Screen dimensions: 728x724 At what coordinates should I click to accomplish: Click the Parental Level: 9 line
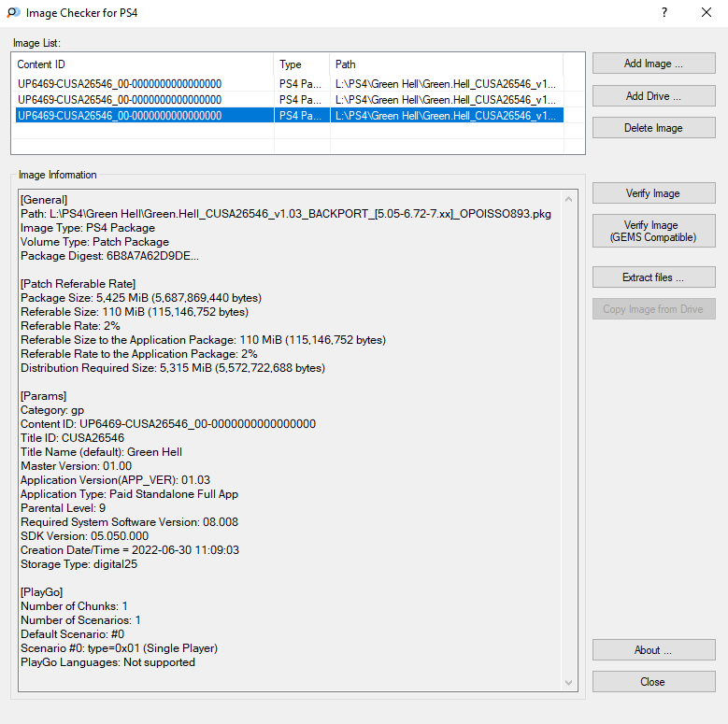[64, 507]
